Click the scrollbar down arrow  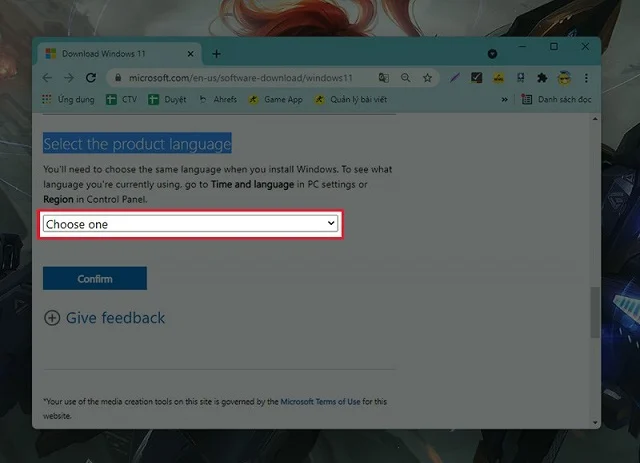click(595, 423)
